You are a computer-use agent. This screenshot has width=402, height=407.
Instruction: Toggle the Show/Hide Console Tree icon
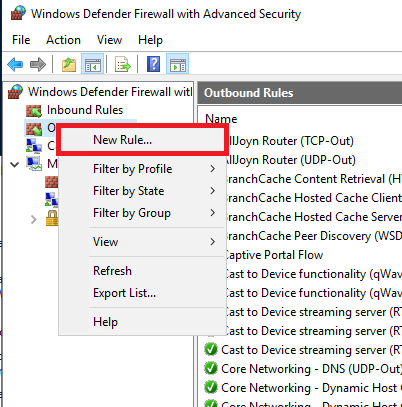(92, 64)
